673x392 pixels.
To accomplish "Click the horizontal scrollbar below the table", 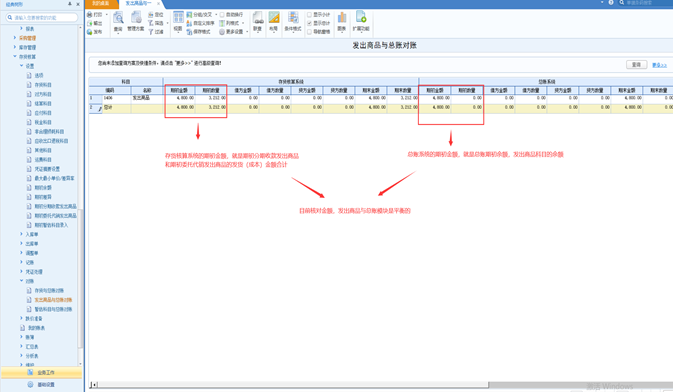I will coord(292,385).
